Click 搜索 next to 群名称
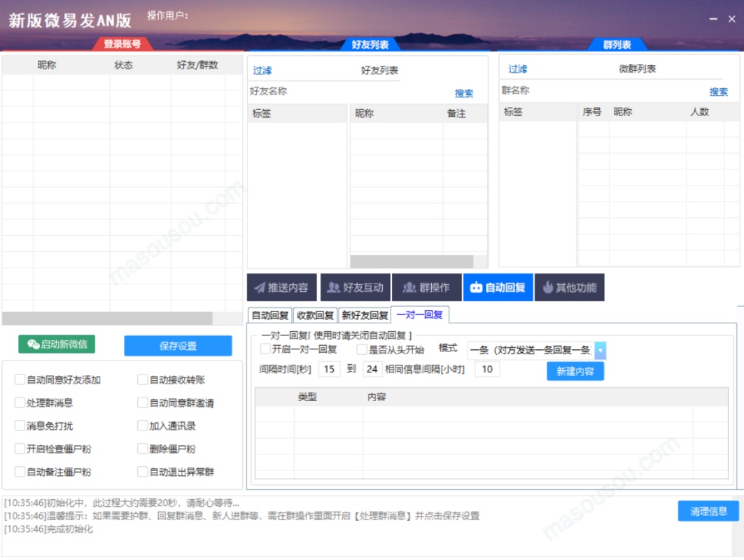Viewport: 744px width, 560px height. pyautogui.click(x=718, y=92)
